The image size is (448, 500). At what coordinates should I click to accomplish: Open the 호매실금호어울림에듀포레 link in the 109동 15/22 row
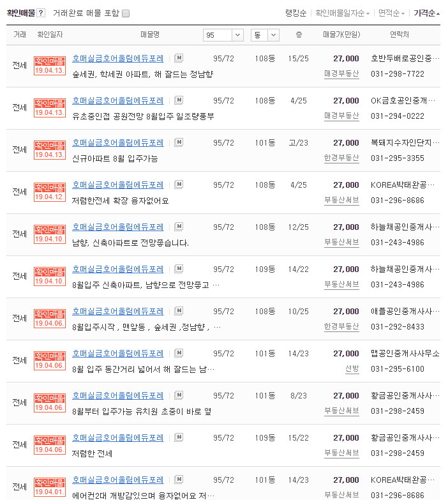coord(118,437)
